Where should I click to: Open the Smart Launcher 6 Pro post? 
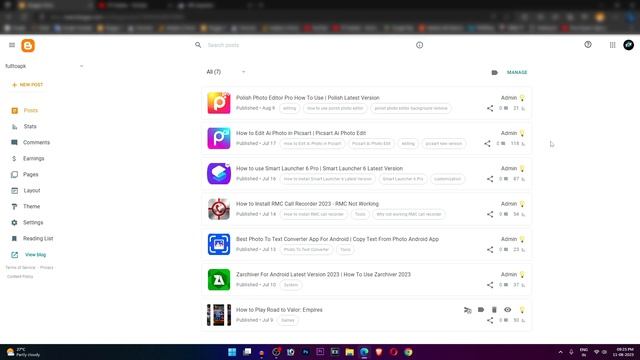[319, 168]
